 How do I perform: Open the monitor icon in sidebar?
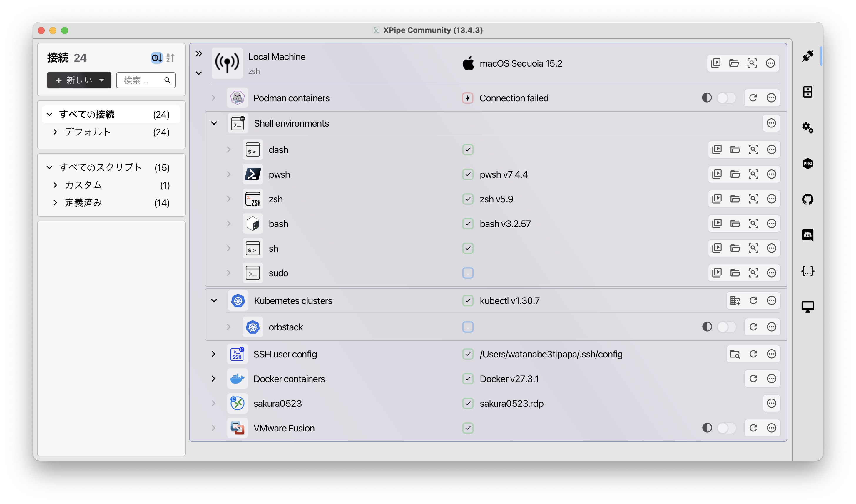(808, 307)
